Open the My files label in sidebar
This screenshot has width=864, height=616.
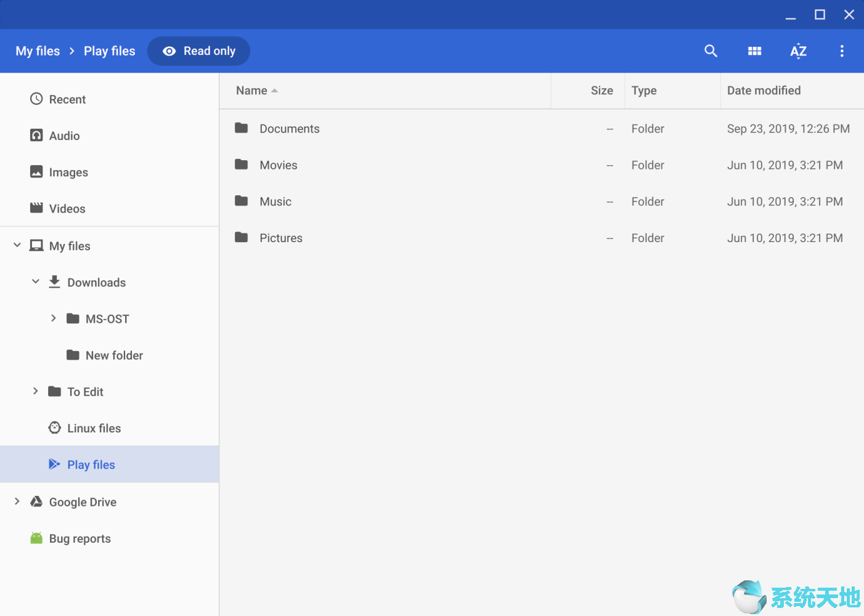tap(70, 246)
